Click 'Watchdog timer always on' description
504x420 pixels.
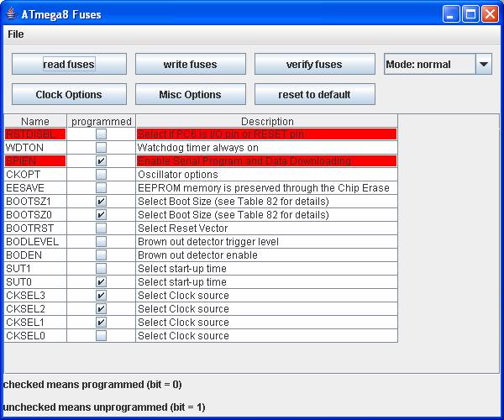[x=267, y=148]
